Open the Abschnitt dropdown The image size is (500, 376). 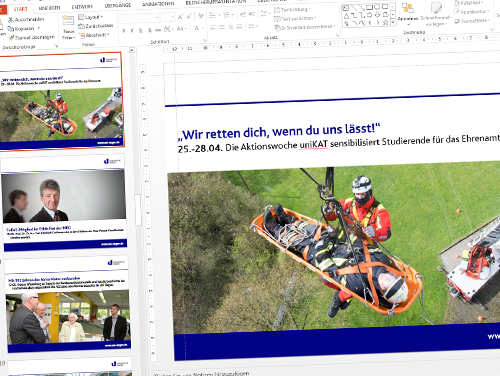click(x=94, y=35)
